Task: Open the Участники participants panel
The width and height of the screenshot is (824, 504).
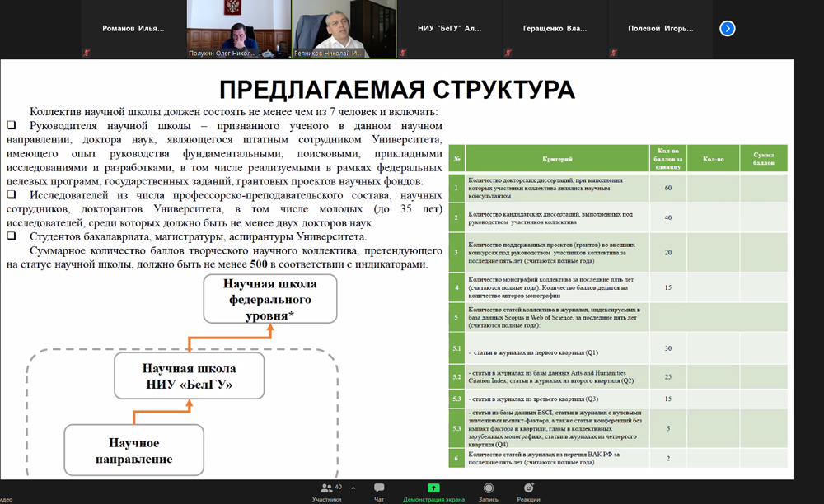Action: (326, 491)
